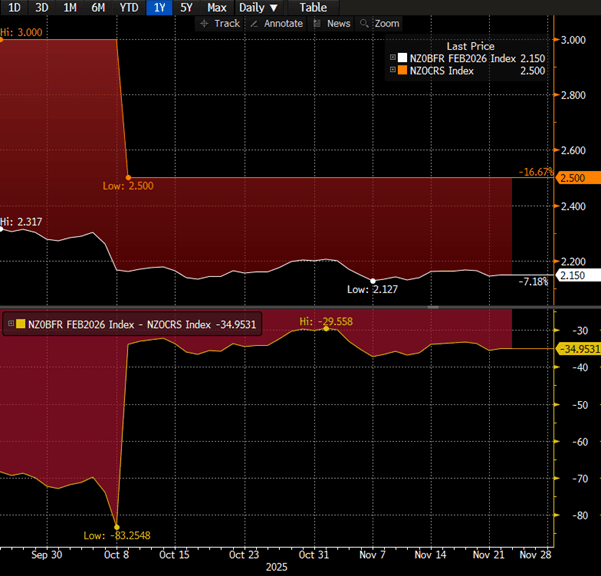Switch to the YTD range
The height and width of the screenshot is (576, 601).
pyautogui.click(x=129, y=7)
